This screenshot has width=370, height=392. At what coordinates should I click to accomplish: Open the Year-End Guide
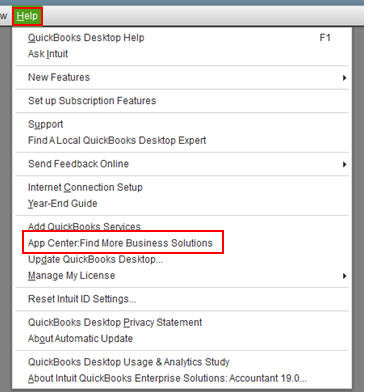(x=182, y=203)
